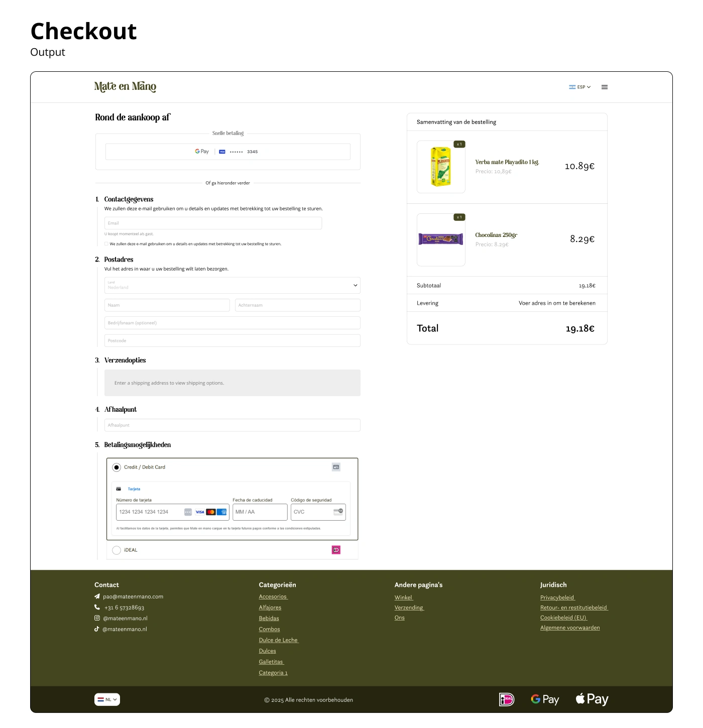Open the Privacybeleid link

[557, 597]
